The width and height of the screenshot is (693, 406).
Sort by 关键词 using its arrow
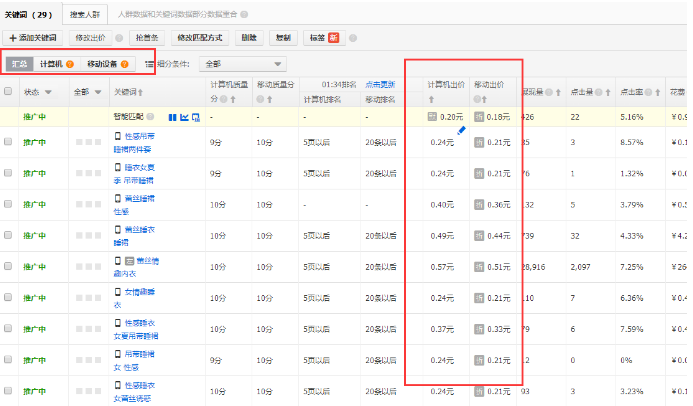tap(141, 92)
